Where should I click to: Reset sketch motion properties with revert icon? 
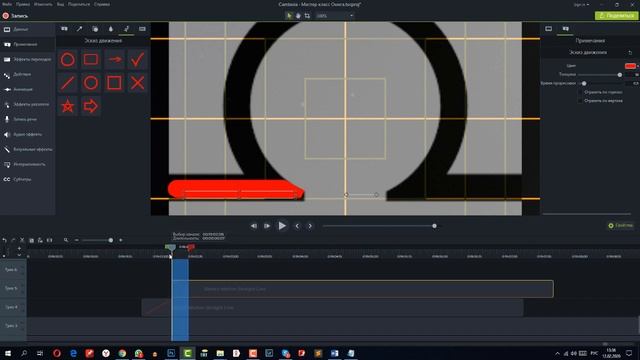[630, 53]
